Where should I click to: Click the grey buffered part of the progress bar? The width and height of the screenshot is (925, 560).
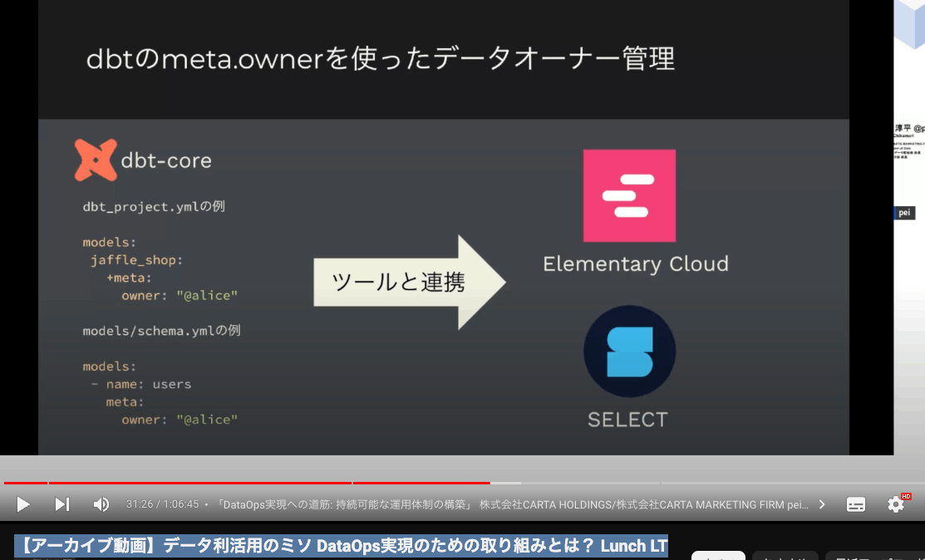click(x=505, y=483)
